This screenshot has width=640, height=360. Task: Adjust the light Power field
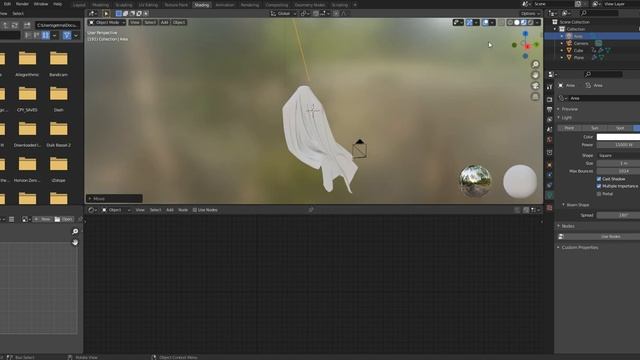[x=618, y=145]
